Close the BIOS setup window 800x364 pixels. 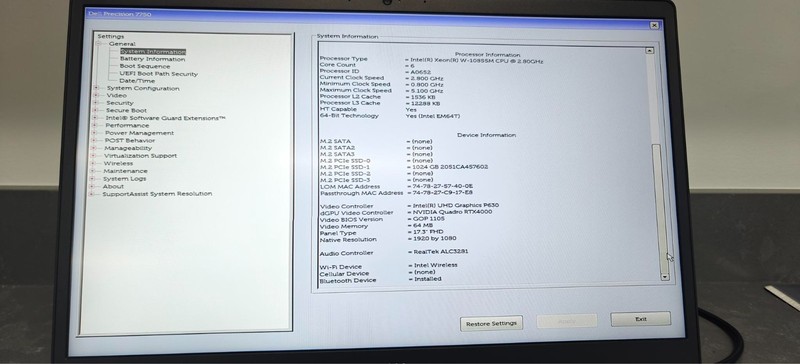coord(654,25)
